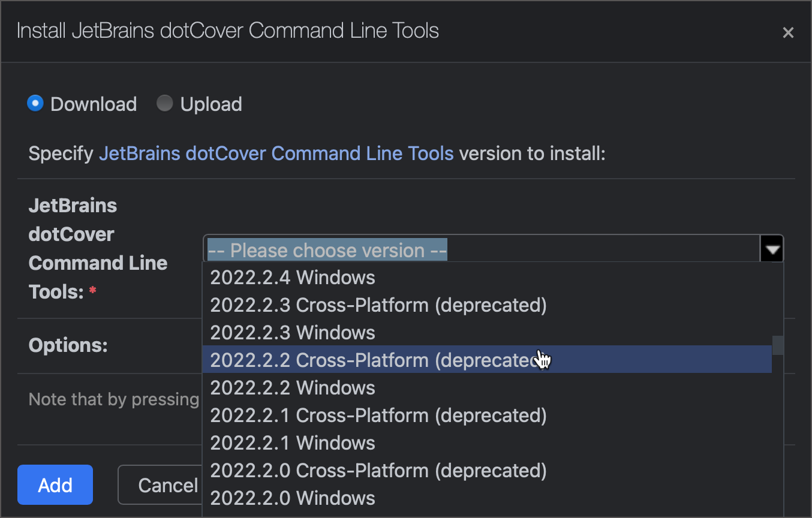
Task: Click the '-- Please choose version --' combo box
Action: coord(327,249)
